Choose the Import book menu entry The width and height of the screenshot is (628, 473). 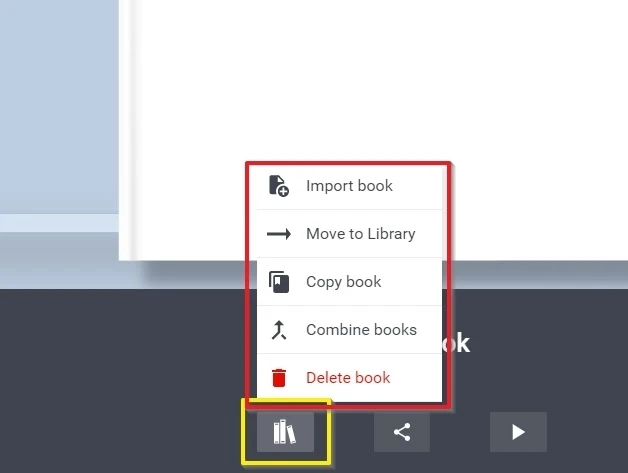coord(349,186)
